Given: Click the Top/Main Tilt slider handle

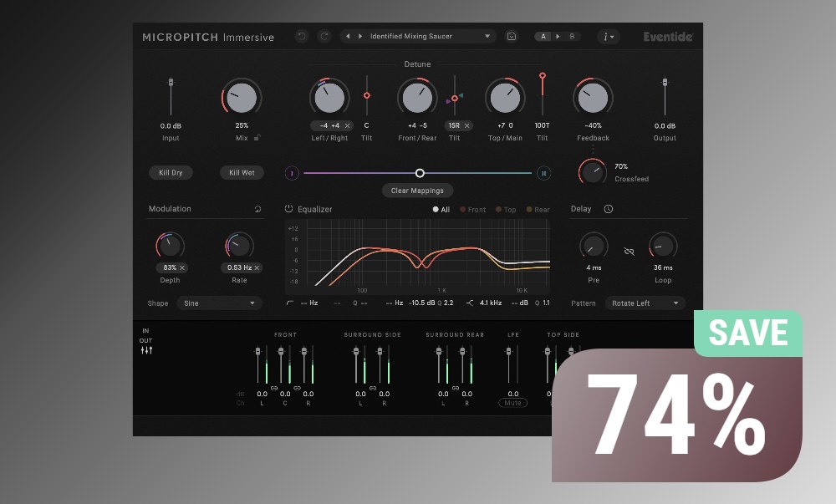Looking at the screenshot, I should [x=543, y=76].
